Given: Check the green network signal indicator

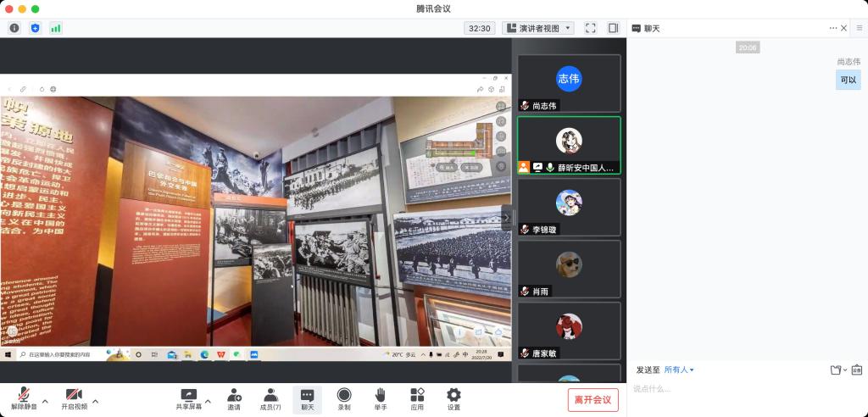Looking at the screenshot, I should click(x=56, y=28).
